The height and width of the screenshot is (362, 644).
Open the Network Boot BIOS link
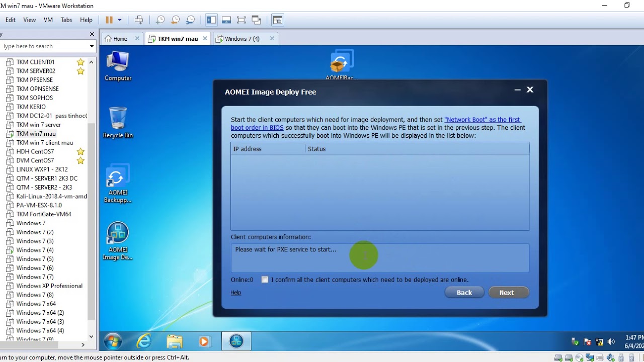coord(376,124)
